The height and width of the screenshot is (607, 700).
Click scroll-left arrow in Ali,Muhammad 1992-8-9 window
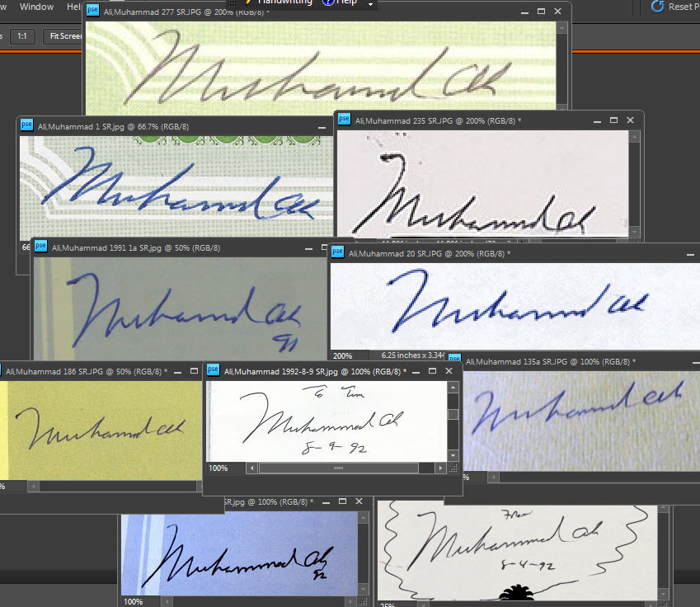[251, 468]
